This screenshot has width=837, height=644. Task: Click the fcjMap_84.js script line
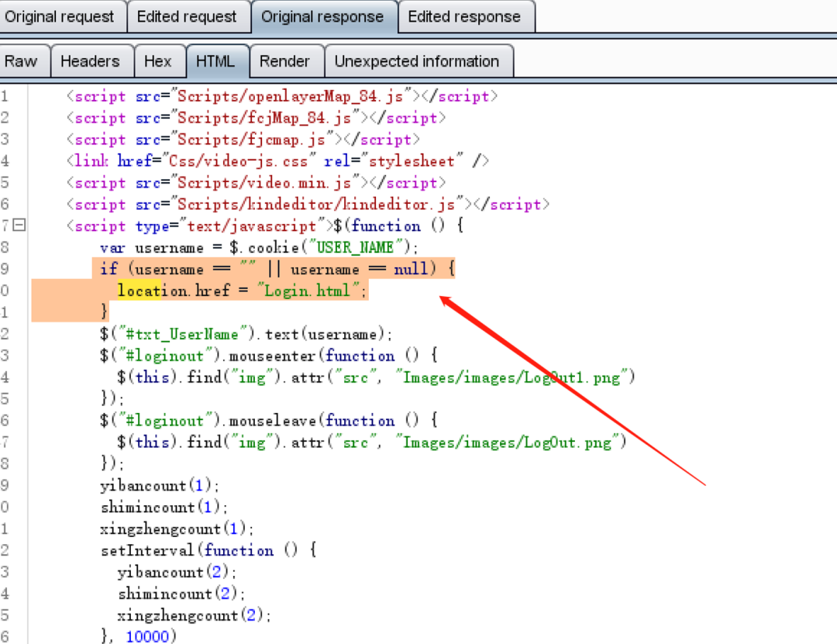tap(256, 118)
